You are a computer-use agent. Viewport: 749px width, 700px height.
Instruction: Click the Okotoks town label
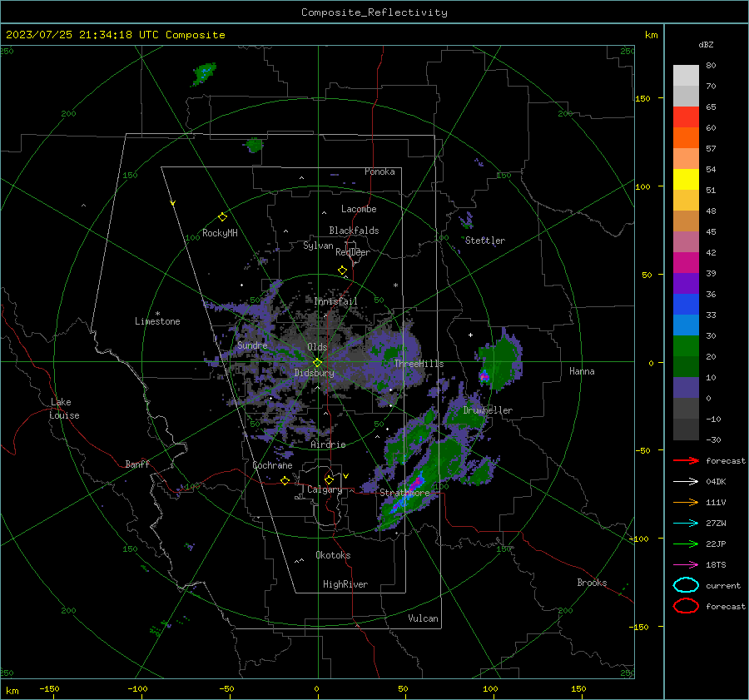tap(333, 555)
